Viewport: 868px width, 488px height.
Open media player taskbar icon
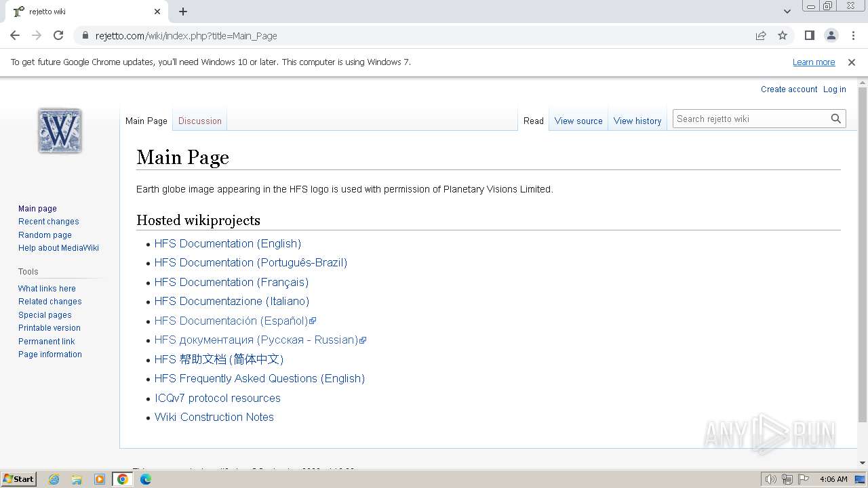click(x=100, y=479)
